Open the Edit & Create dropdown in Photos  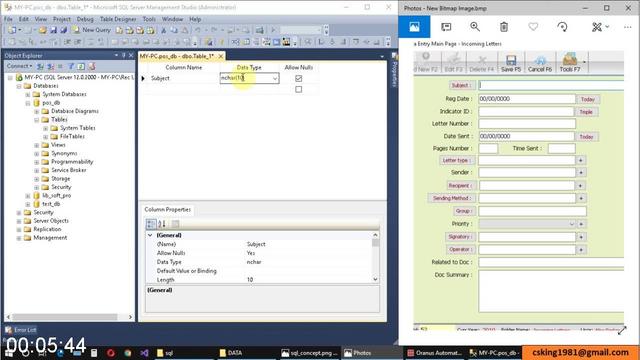click(600, 27)
